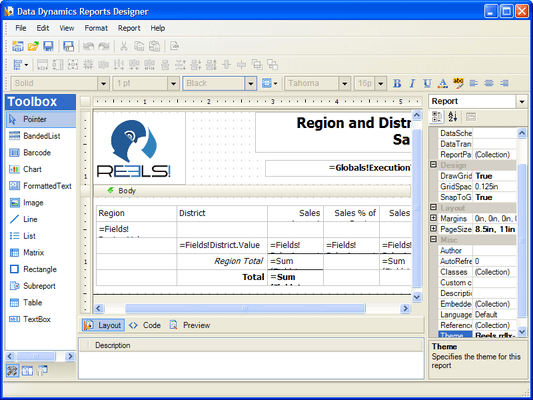Select the FormattedText toolbox item
This screenshot has height=400, width=533.
(x=41, y=186)
